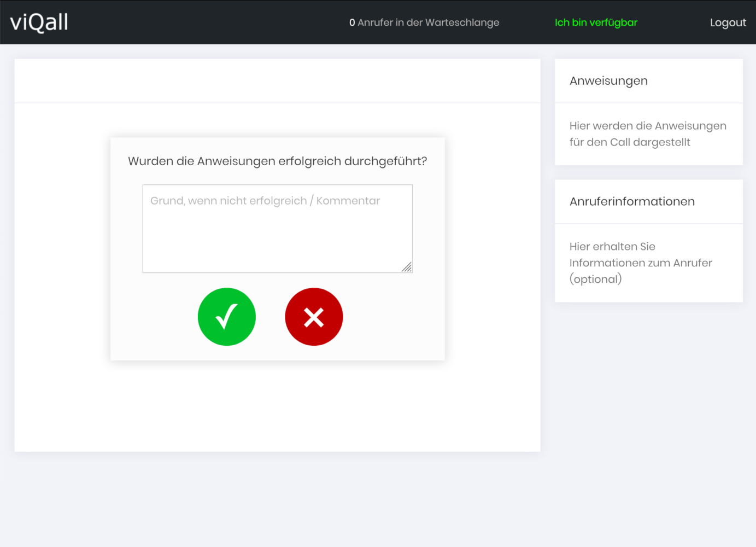Confirm success with the green checkmark button
This screenshot has height=547, width=756.
point(226,317)
